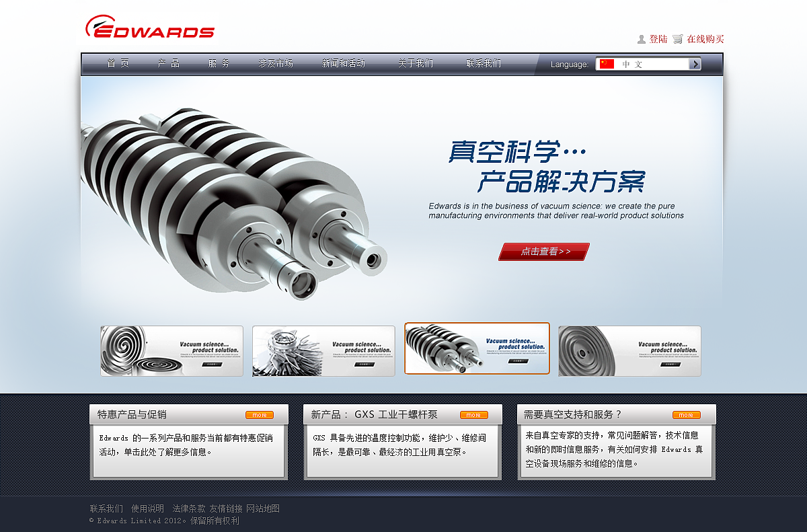Open footer 联系我们 link
Viewport: 807px width, 532px height.
tap(107, 508)
